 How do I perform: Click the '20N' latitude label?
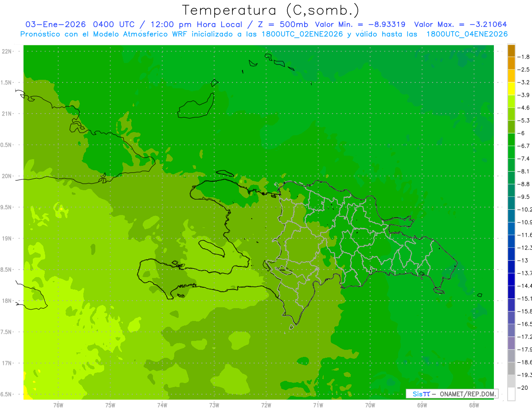pyautogui.click(x=7, y=176)
